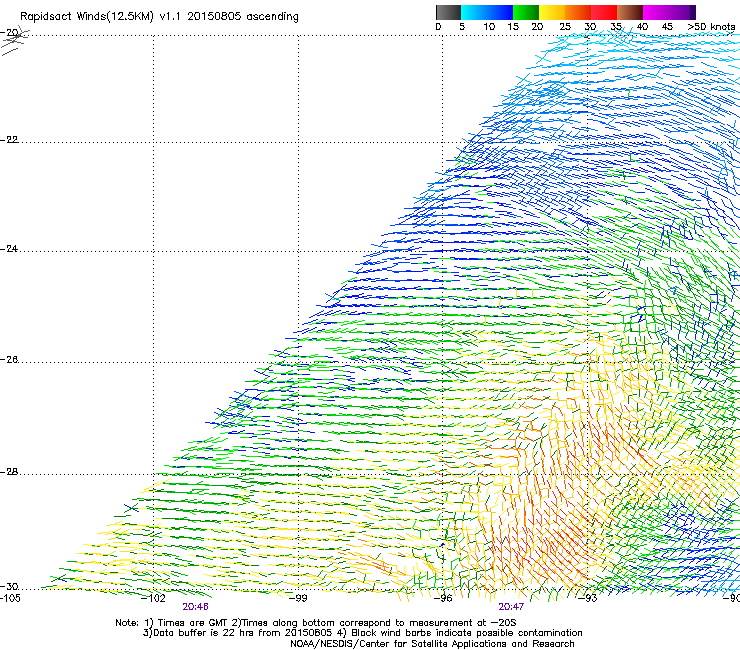Click the -102 longitude axis label
Image resolution: width=740 pixels, height=650 pixels.
154,598
